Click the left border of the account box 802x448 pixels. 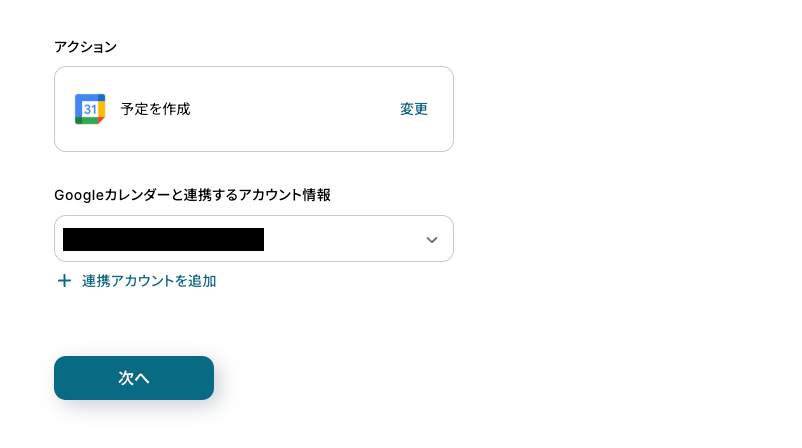[x=55, y=239]
